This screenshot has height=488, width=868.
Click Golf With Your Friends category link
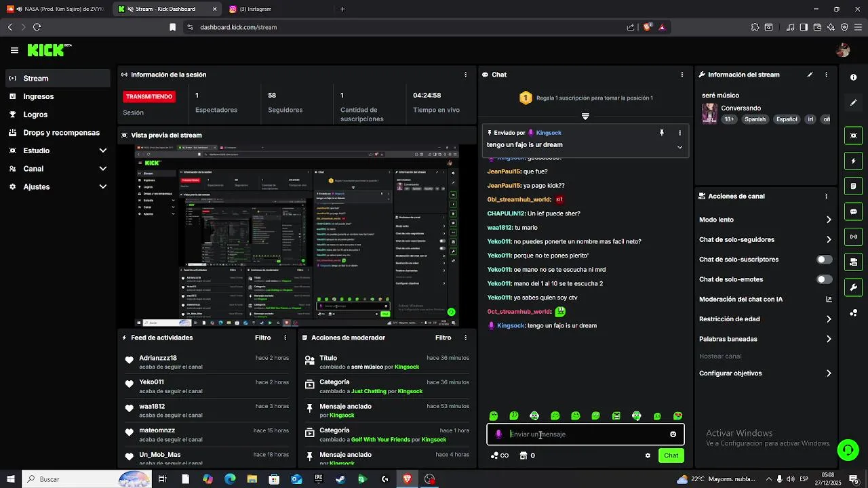380,439
